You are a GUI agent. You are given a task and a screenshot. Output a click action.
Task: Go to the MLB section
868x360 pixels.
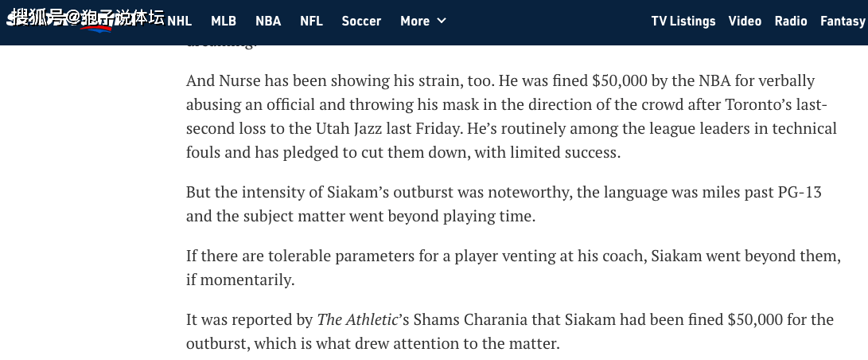click(224, 21)
